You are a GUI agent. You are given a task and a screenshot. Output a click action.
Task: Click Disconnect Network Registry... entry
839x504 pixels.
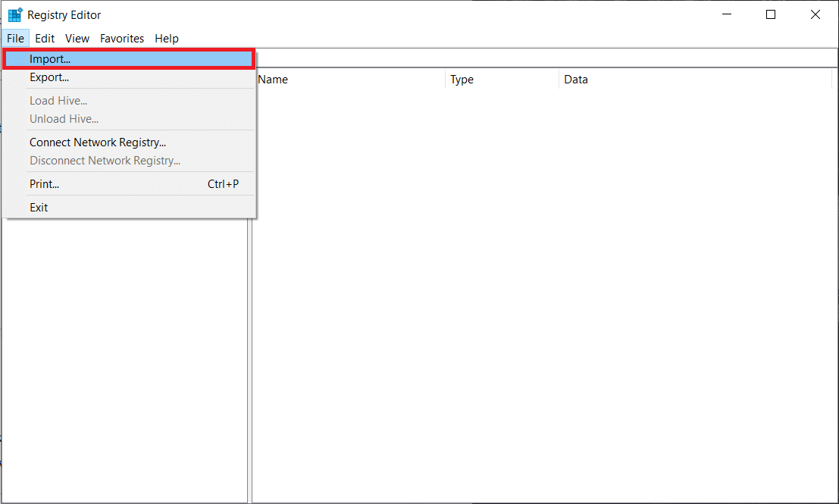[105, 161]
